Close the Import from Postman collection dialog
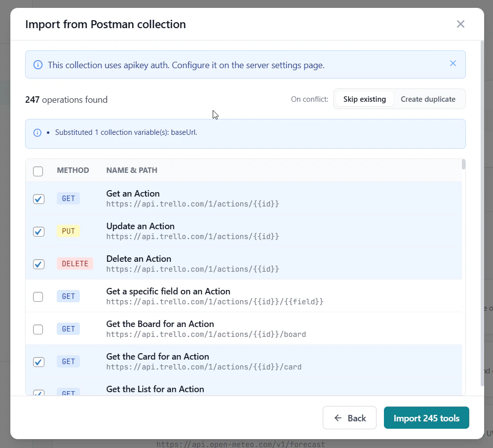This screenshot has width=493, height=448. coord(460,24)
